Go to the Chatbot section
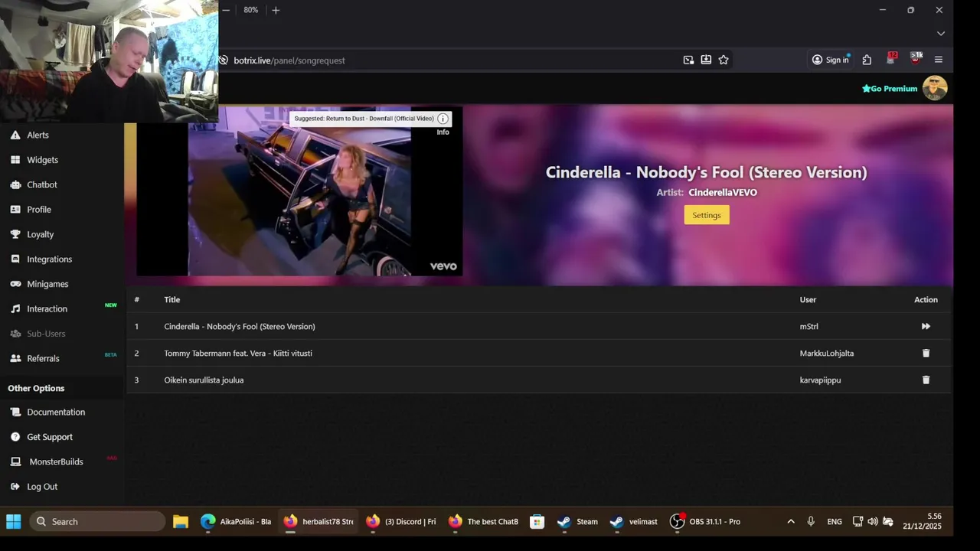 tap(42, 184)
